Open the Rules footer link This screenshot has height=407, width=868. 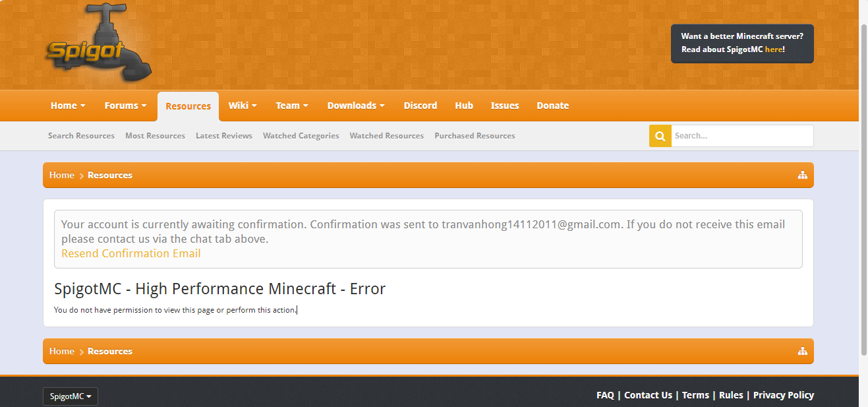pos(731,395)
